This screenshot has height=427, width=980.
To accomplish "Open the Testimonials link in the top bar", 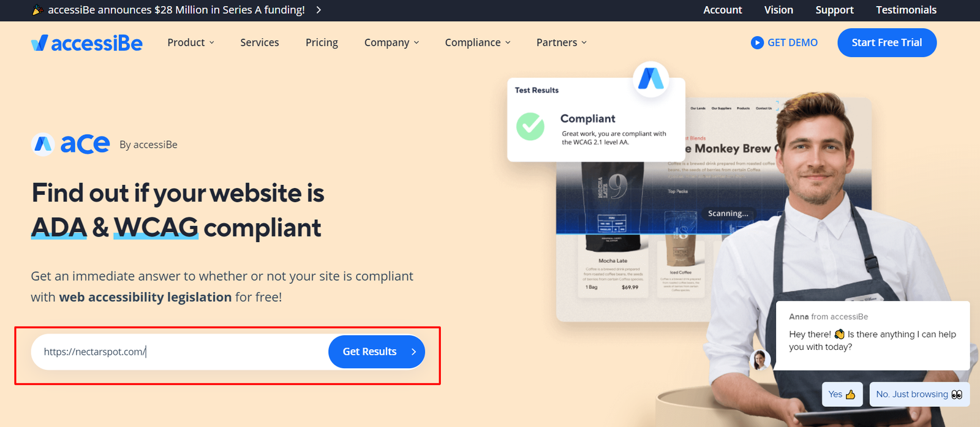I will [x=906, y=10].
